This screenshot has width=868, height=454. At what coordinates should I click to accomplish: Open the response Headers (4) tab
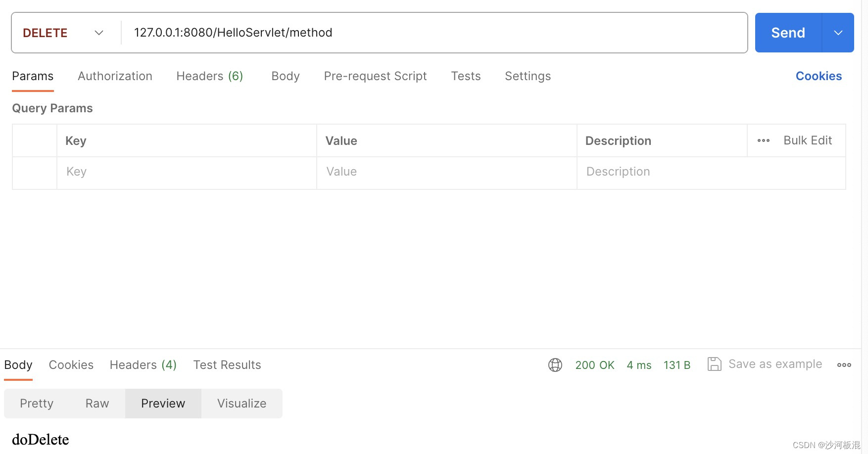(143, 364)
